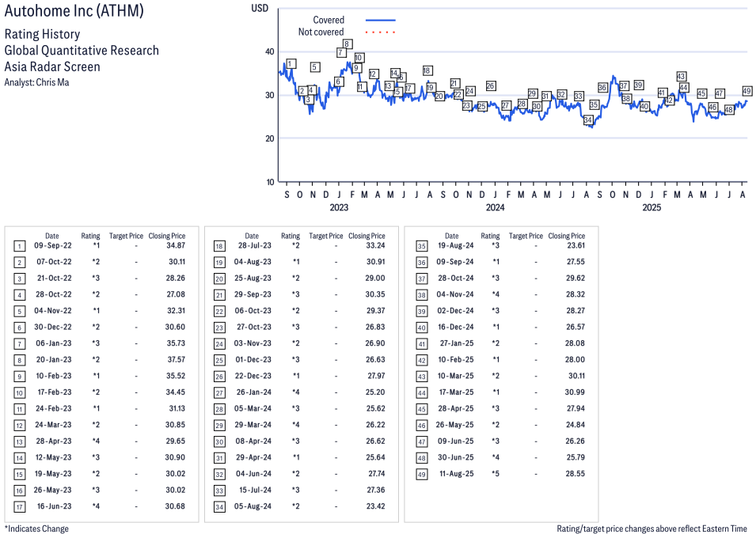Click the *Indicates Change footnote

pos(36,528)
